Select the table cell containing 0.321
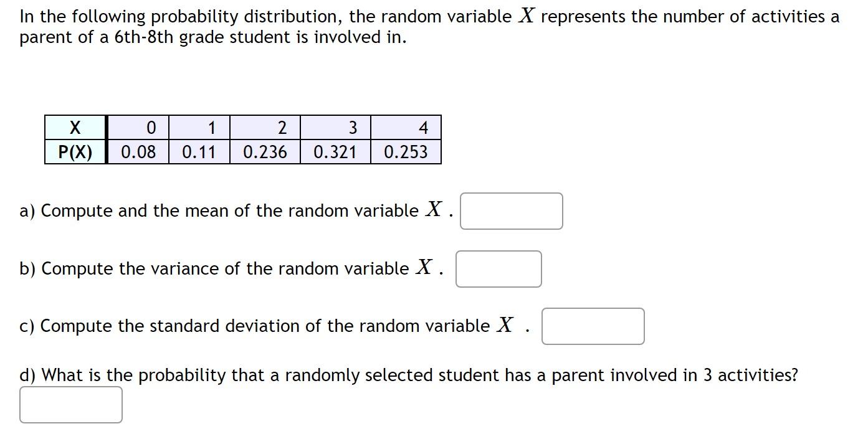This screenshot has width=868, height=439. click(336, 151)
